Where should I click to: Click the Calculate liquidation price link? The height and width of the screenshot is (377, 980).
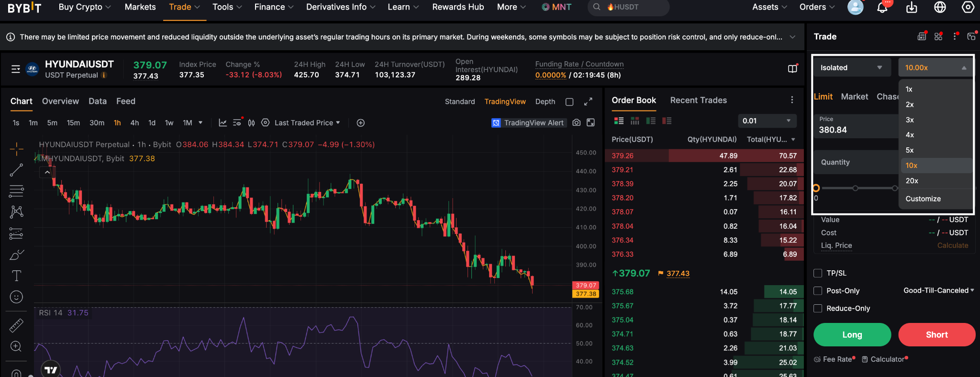click(952, 245)
